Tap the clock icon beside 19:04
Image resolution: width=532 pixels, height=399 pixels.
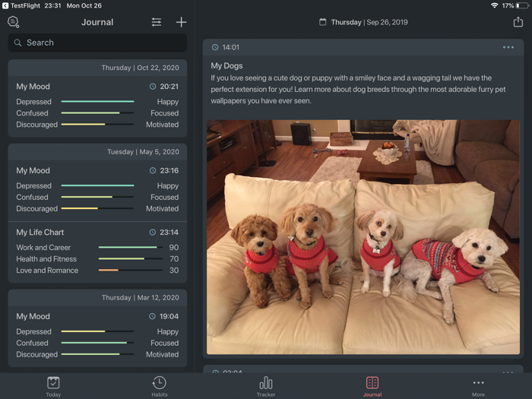tap(152, 316)
